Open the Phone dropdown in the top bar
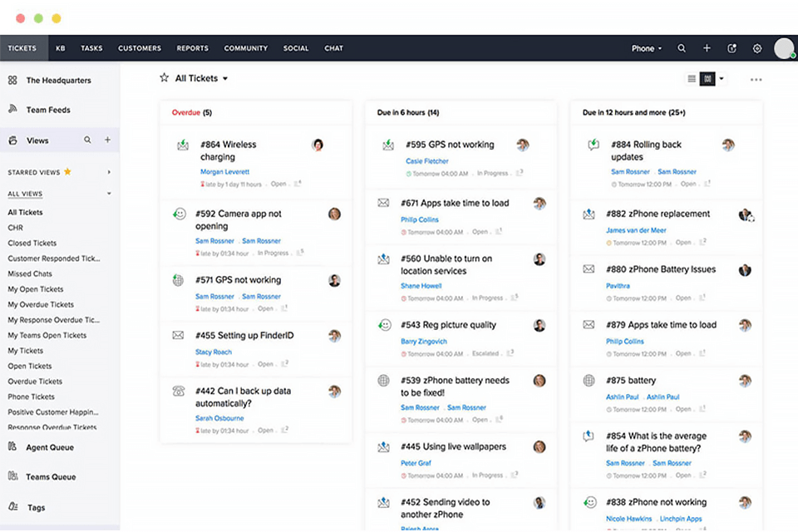This screenshot has width=798, height=532. coord(646,47)
